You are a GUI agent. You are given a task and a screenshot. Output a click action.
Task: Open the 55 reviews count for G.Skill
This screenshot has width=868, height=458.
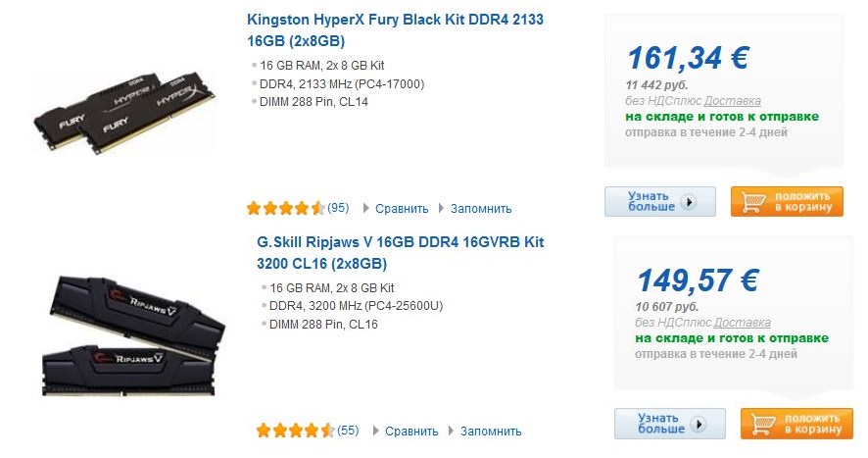tap(348, 431)
